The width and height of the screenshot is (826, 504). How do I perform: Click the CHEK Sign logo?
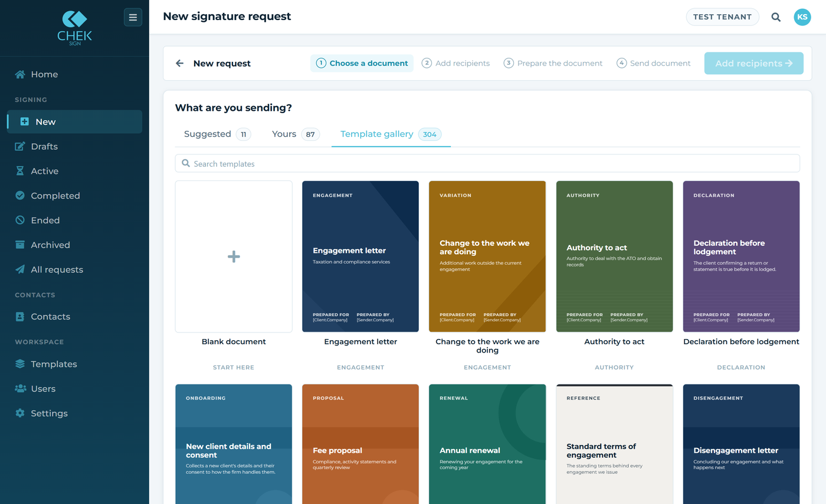(x=74, y=27)
